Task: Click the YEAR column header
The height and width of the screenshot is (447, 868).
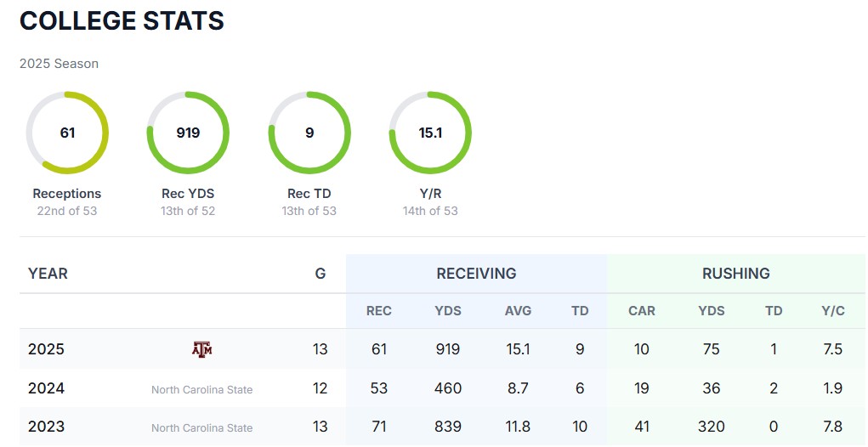Action: point(48,274)
